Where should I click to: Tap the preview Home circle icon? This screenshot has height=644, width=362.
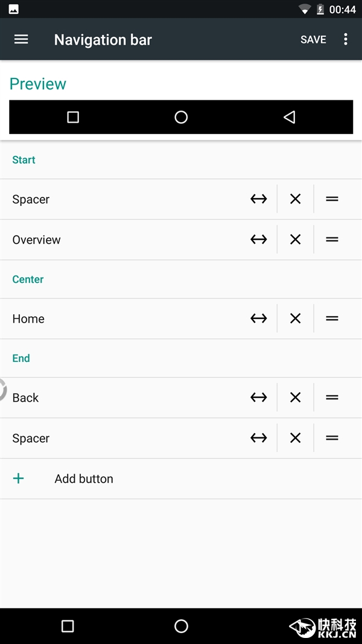(181, 117)
